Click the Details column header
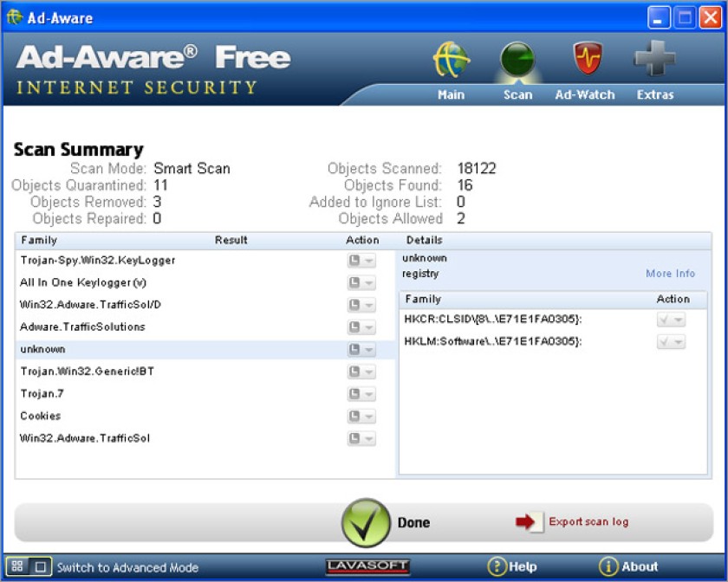728x582 pixels. pos(424,240)
